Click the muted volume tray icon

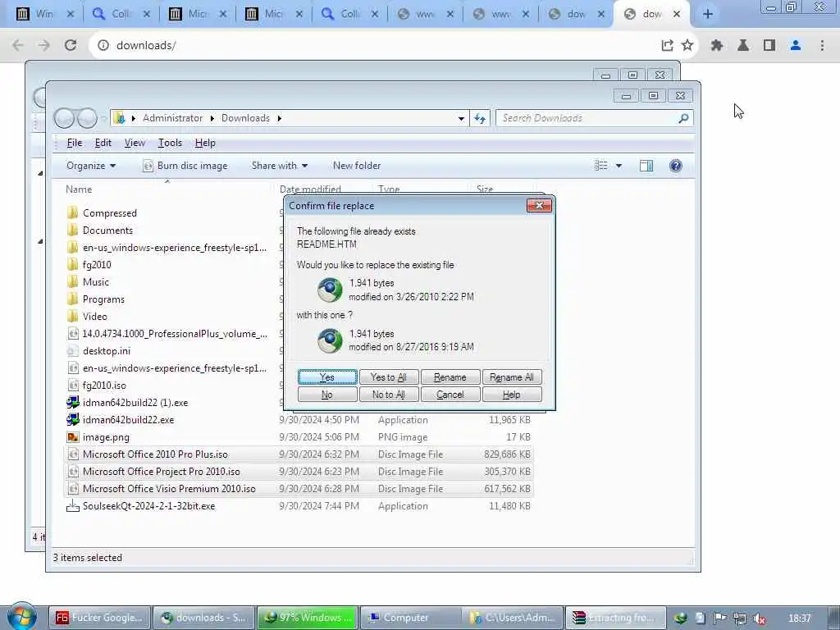pos(759,619)
